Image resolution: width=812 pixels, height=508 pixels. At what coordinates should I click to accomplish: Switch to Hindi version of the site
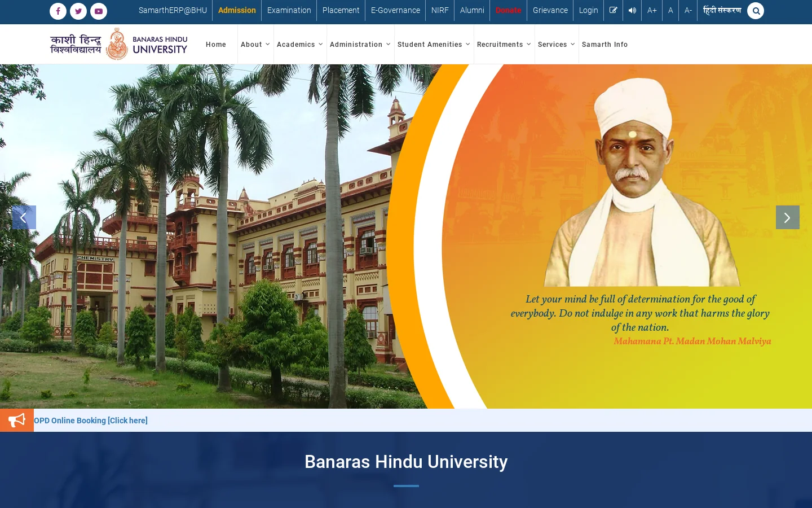click(x=722, y=10)
